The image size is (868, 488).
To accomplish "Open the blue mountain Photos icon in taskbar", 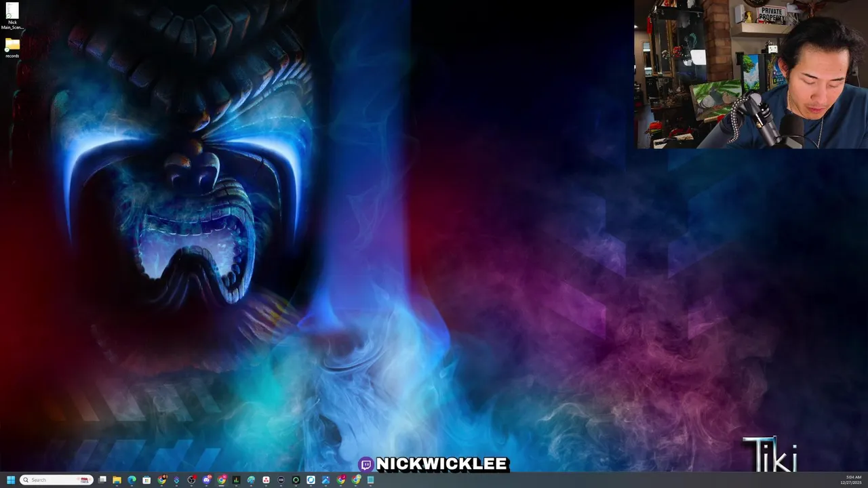I will coord(325,480).
